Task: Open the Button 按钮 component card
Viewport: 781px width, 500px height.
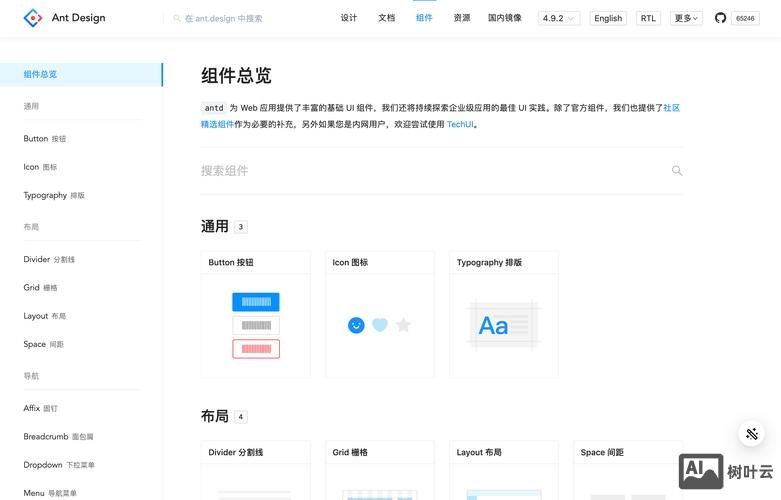Action: (256, 314)
